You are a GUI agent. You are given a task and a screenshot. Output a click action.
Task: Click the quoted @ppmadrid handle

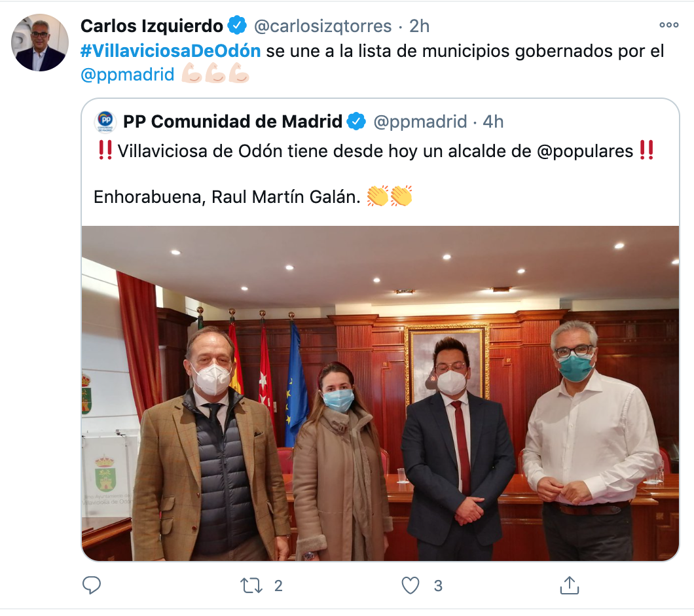tap(420, 122)
